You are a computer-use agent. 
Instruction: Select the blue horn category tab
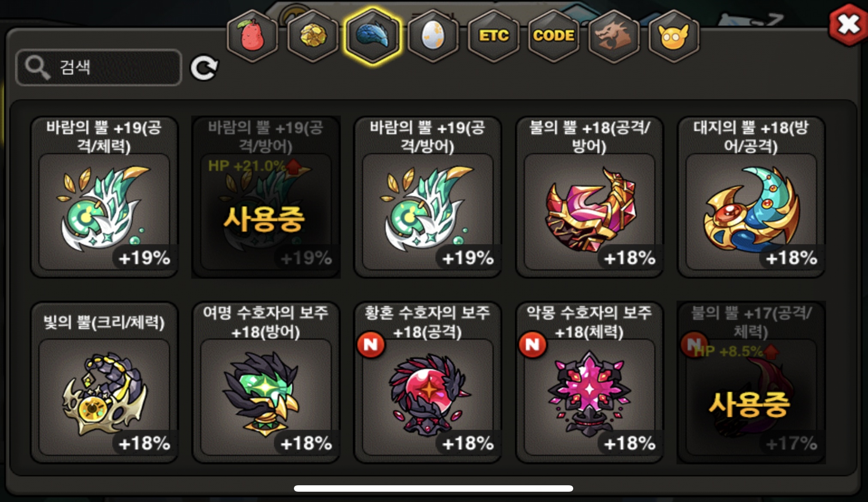tap(372, 36)
